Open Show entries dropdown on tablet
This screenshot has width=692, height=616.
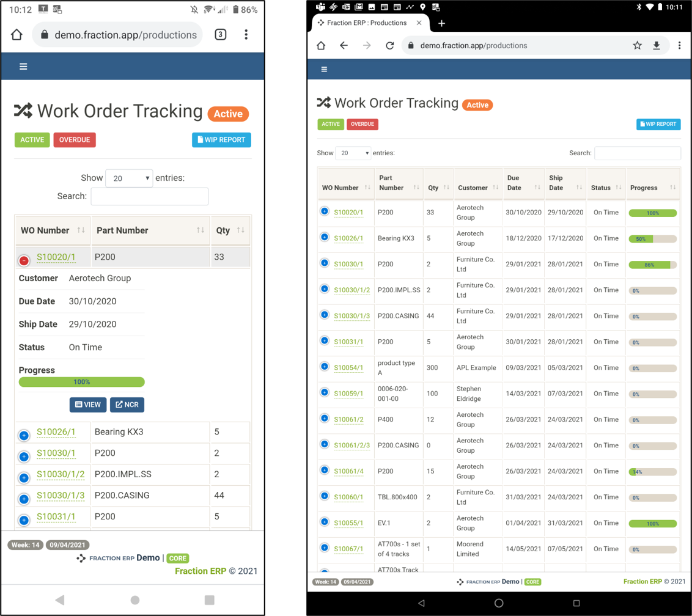click(x=353, y=153)
